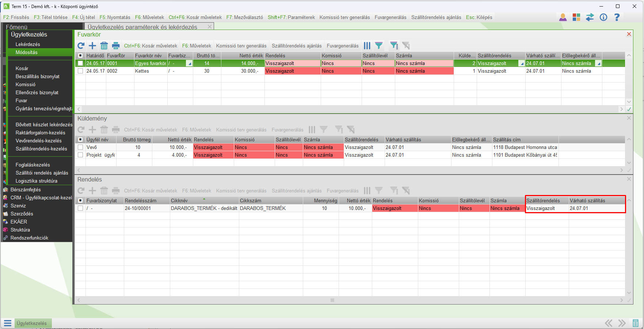Screen dimensions: 644x329
Task: Click the clear filter icon in Fuvarkör toolbar
Action: pos(406,46)
